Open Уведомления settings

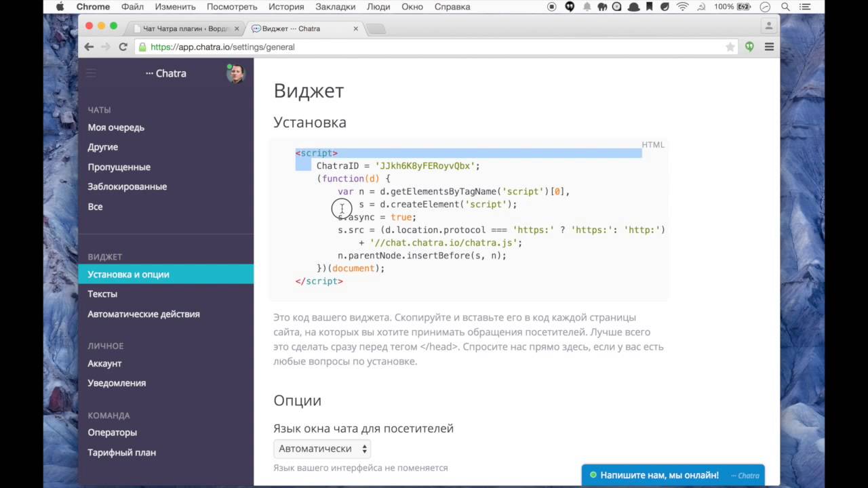pyautogui.click(x=117, y=383)
